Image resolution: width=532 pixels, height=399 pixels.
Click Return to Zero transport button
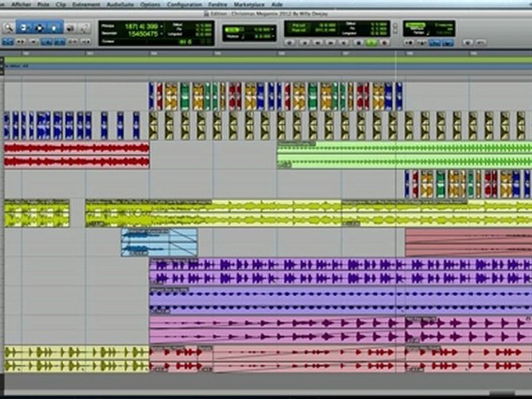coord(304,43)
